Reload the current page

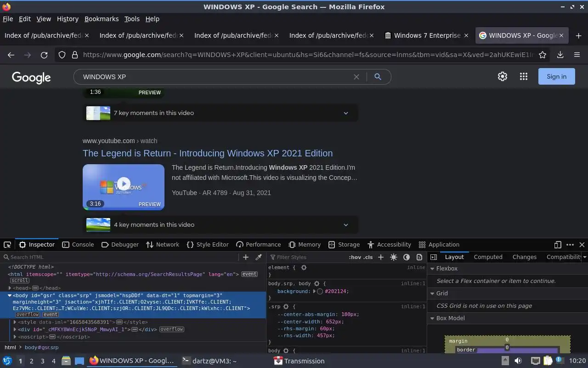(x=44, y=55)
